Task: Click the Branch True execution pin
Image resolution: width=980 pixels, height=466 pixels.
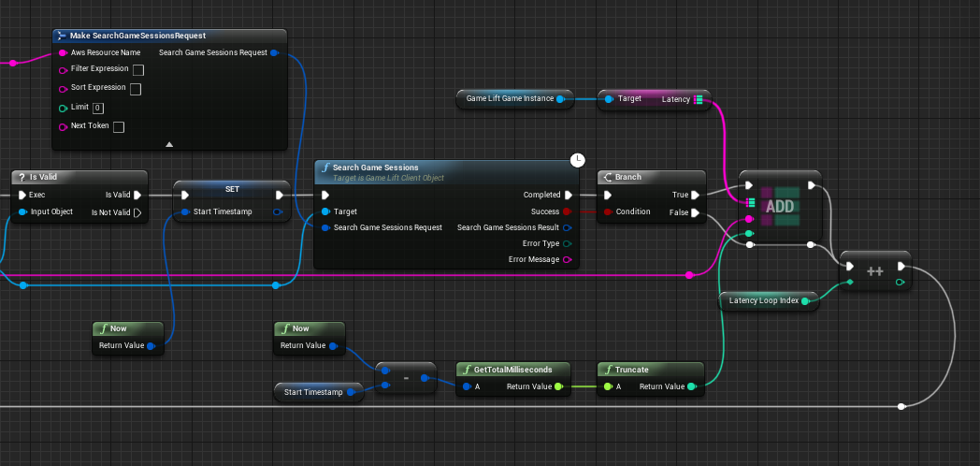Action: 695,196
